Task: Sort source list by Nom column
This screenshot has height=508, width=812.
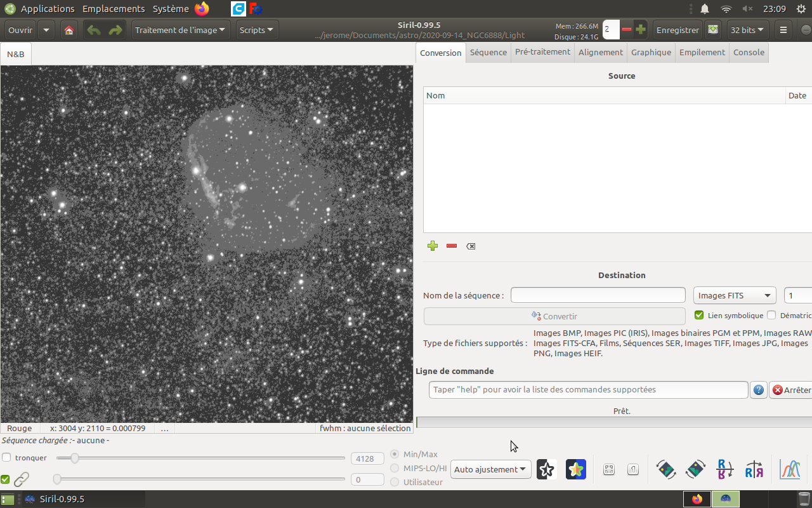Action: pyautogui.click(x=605, y=96)
